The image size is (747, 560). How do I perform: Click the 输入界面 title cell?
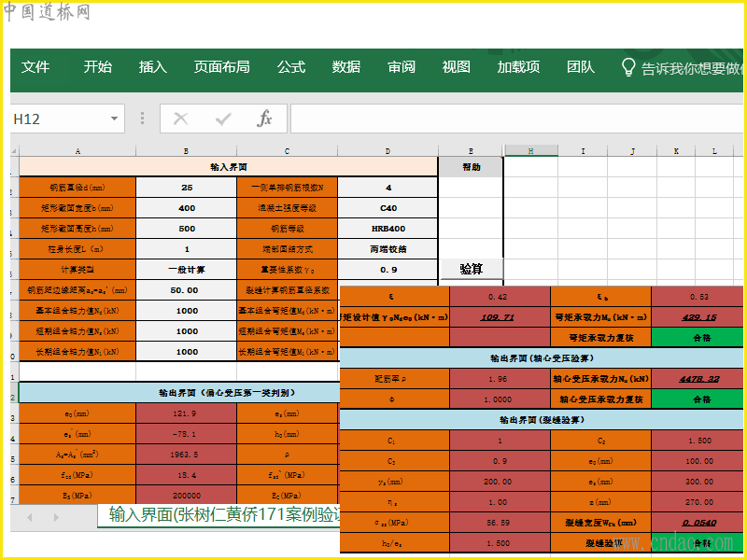click(x=229, y=167)
